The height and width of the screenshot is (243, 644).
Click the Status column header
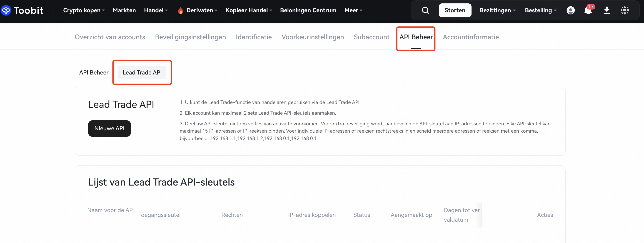pyautogui.click(x=362, y=215)
